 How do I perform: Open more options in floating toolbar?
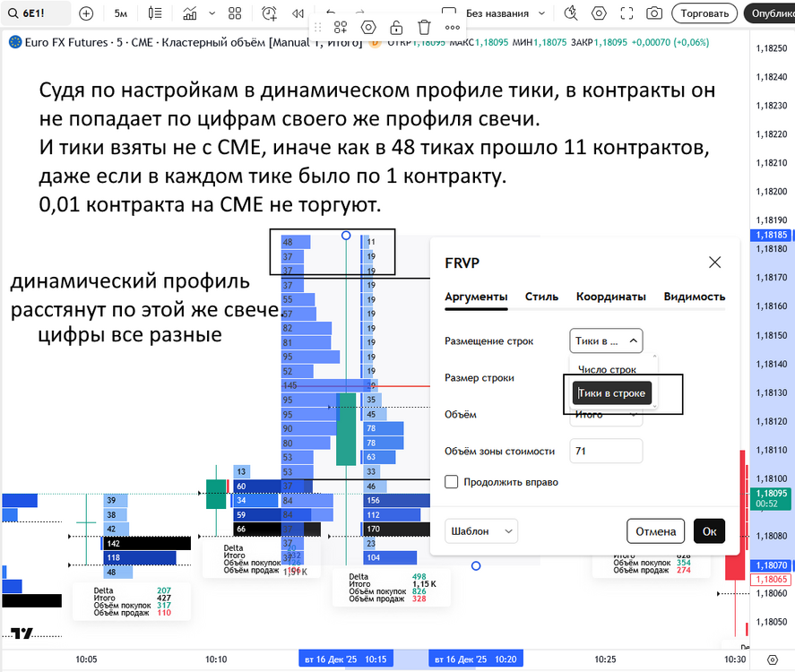coord(453,28)
